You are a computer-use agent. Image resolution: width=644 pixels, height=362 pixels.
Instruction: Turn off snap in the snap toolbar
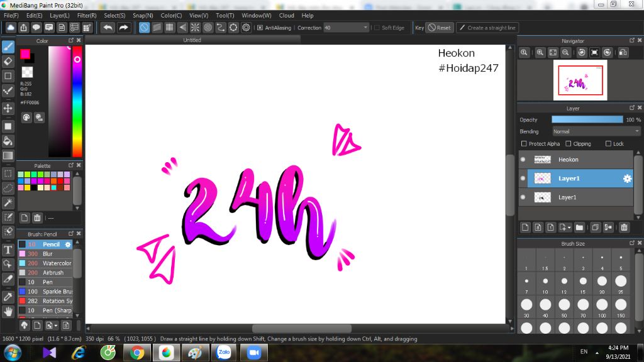point(144,28)
